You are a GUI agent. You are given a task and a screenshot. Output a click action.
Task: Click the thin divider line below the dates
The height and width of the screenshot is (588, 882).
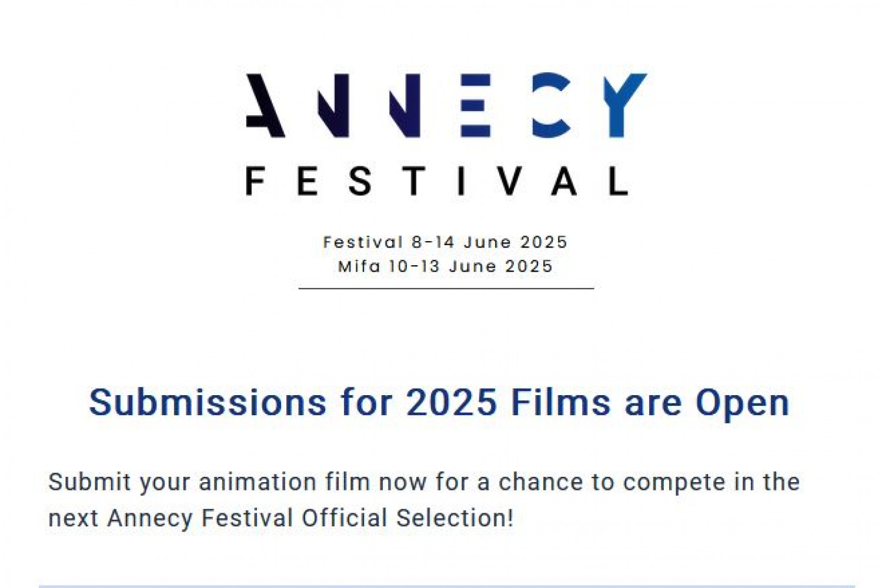click(446, 289)
